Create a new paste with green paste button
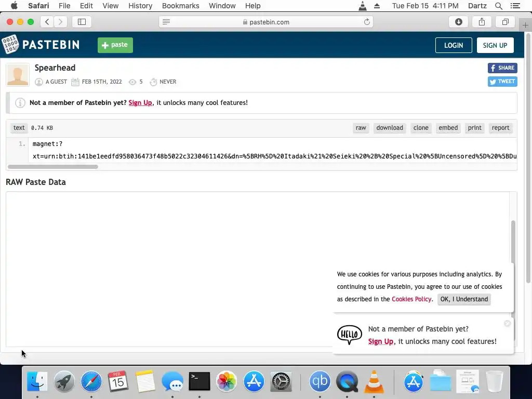Viewport: 532px width, 399px height. (x=115, y=45)
